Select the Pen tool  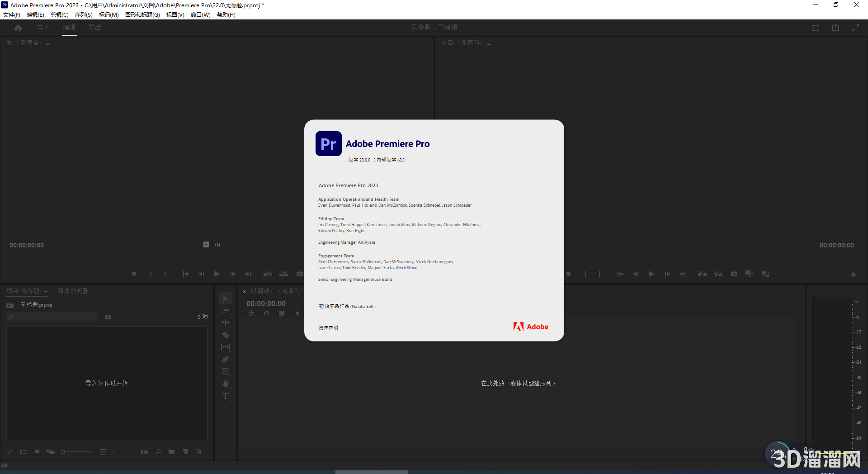pos(226,359)
